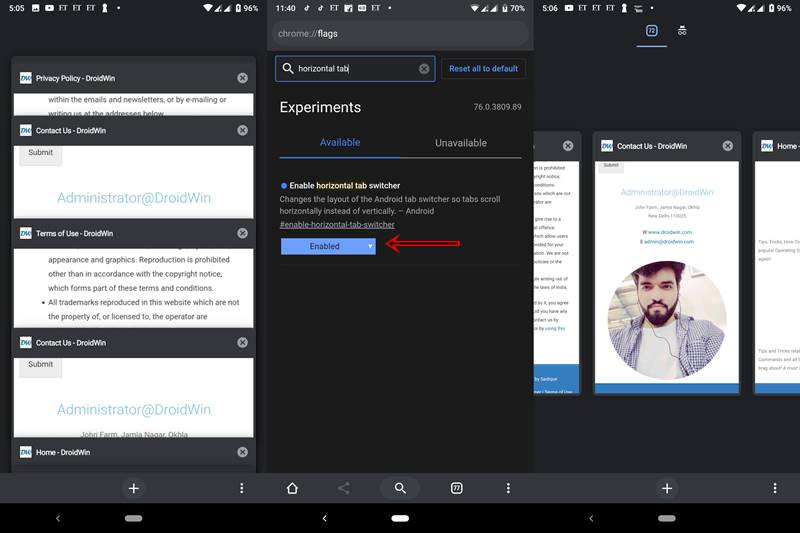This screenshot has width=800, height=533.
Task: Tap the Search icon in Chrome bottom toolbar
Action: click(400, 488)
